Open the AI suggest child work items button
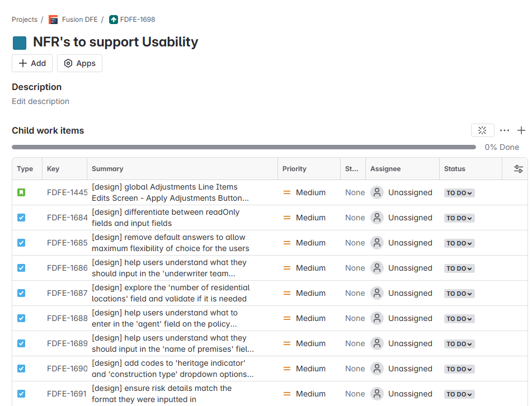Viewport: 532px width, 406px height. 482,130
